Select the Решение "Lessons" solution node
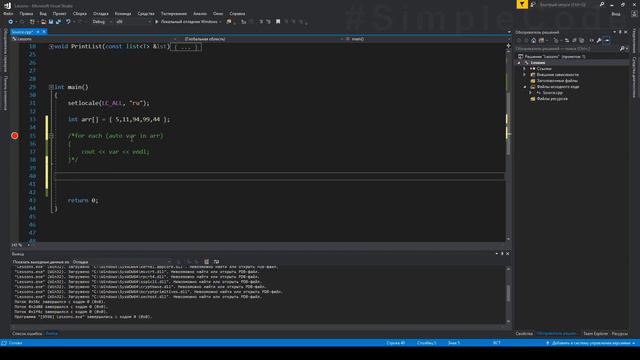This screenshot has width=640, height=360. click(x=551, y=56)
